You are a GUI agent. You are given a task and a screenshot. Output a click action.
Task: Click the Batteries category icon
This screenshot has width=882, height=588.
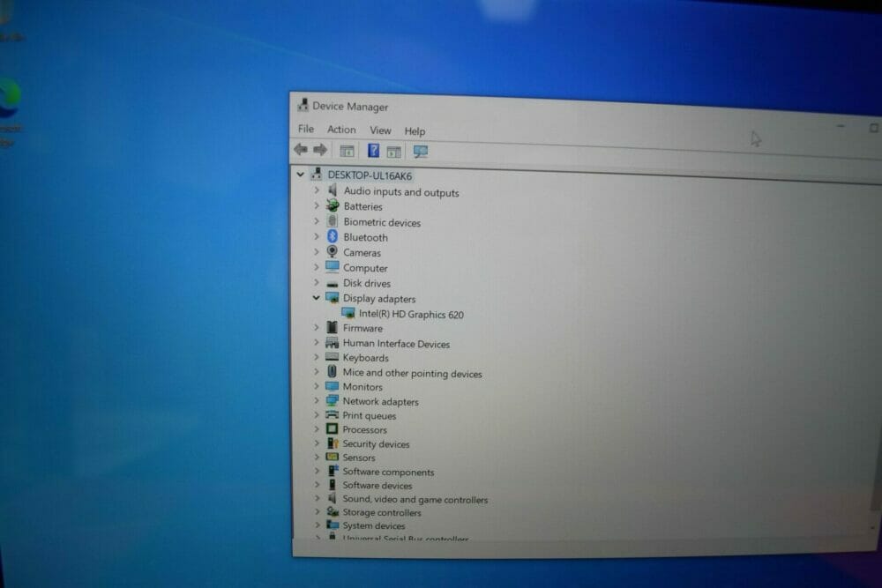pos(333,205)
